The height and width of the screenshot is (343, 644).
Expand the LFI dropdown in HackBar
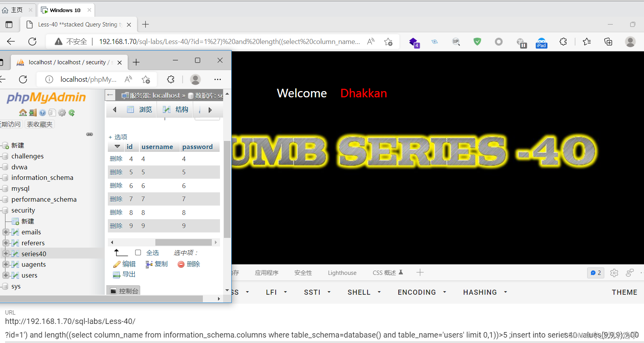(276, 292)
